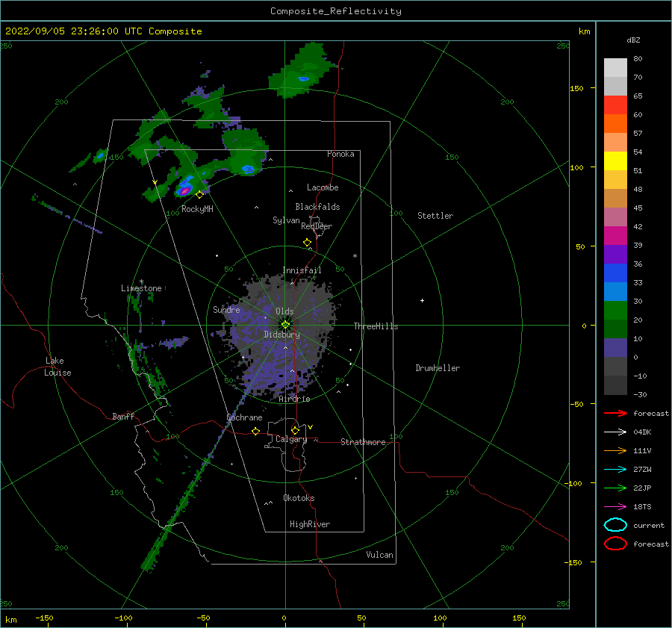672x628 pixels.
Task: Click the yellow diamond marker near RedDeer
Action: coord(307,242)
